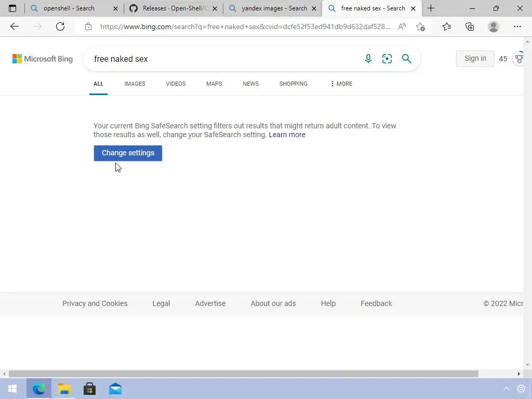Select the ALL results tab
This screenshot has width=532, height=399.
pos(98,84)
